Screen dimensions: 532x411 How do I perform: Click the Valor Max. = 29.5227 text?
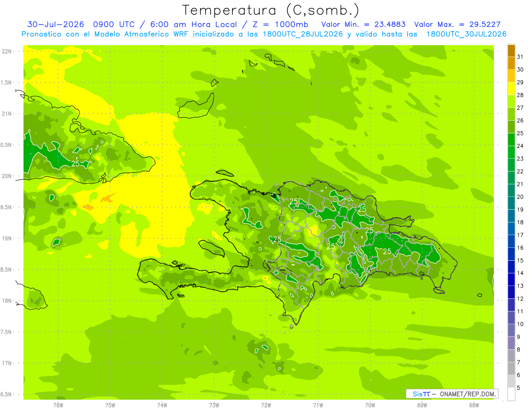[458, 24]
